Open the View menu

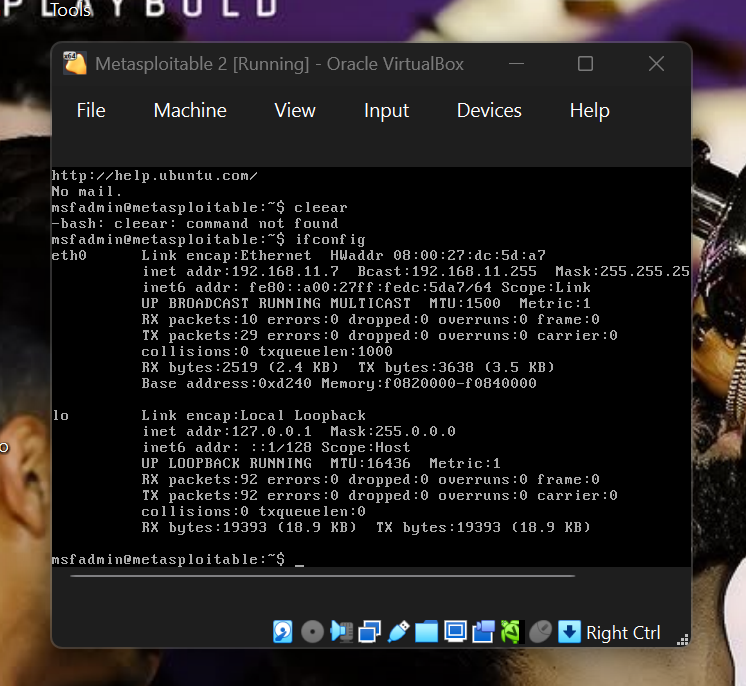tap(295, 110)
